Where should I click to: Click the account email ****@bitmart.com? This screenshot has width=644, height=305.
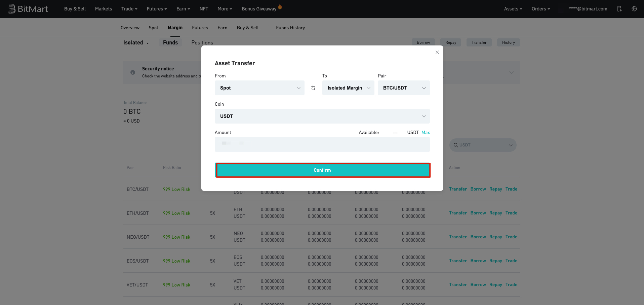point(588,9)
